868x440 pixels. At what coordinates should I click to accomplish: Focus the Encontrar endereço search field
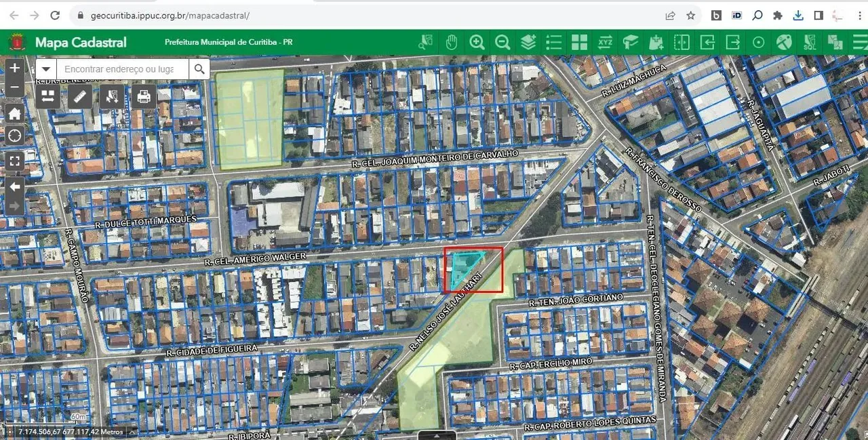pyautogui.click(x=122, y=69)
